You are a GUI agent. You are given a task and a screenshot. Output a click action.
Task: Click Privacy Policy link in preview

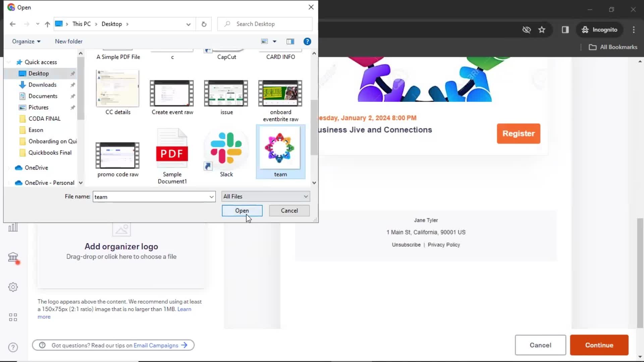[x=443, y=245]
